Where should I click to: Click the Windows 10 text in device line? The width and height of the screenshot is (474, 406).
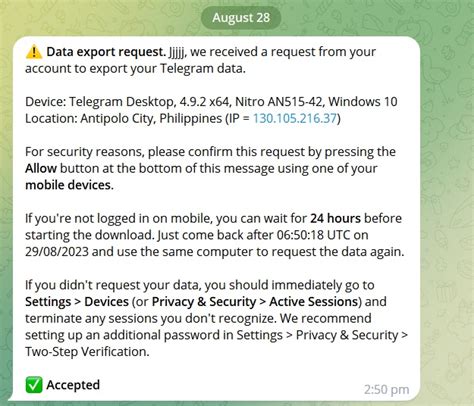(x=363, y=102)
